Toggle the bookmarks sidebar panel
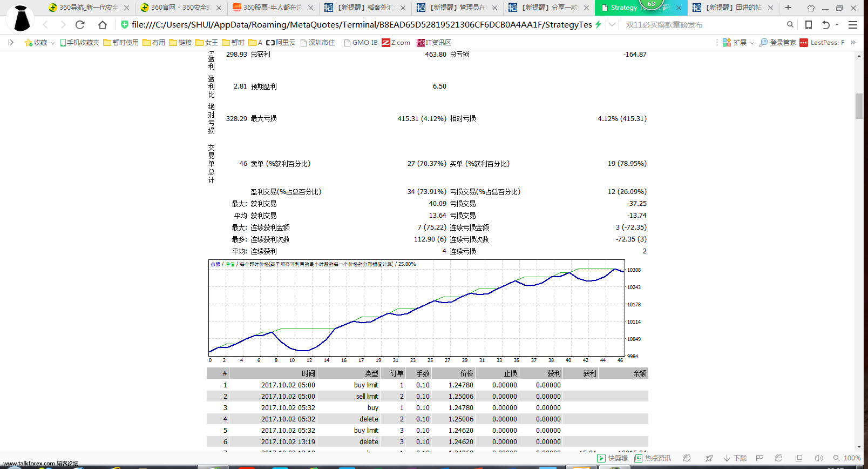 11,42
